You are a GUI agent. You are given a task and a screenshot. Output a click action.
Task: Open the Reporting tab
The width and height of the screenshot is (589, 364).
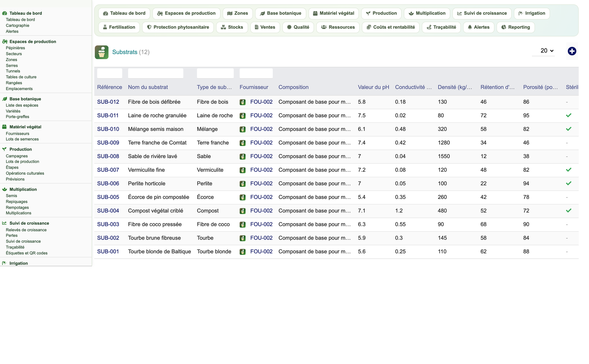516,27
